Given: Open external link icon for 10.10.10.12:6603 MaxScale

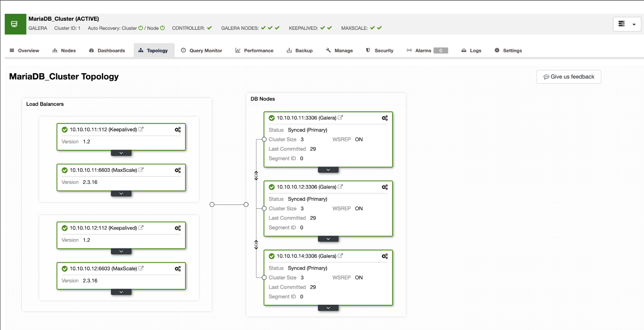Looking at the screenshot, I should (141, 268).
